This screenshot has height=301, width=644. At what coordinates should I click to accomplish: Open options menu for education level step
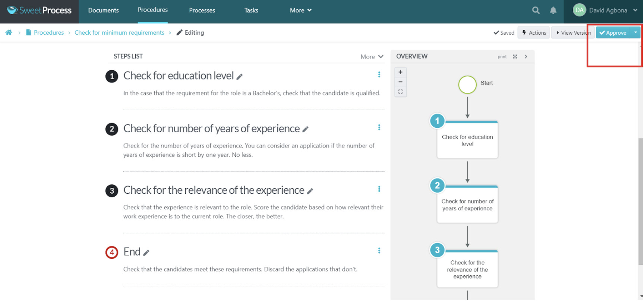[x=379, y=75]
